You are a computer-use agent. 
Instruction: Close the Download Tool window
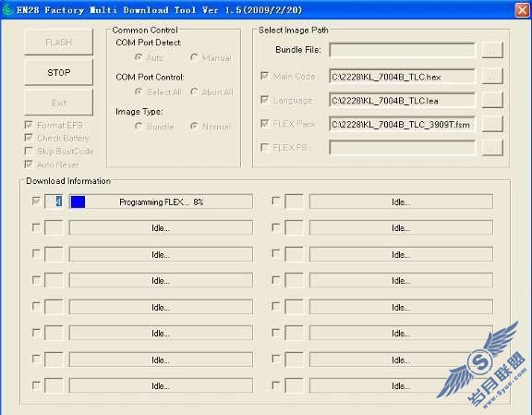522,10
